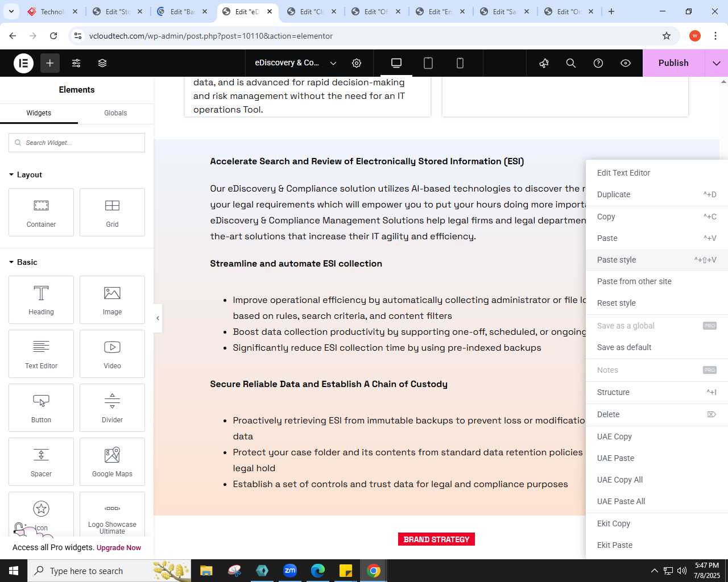
Task: Bookmark this page star icon
Action: [x=667, y=36]
